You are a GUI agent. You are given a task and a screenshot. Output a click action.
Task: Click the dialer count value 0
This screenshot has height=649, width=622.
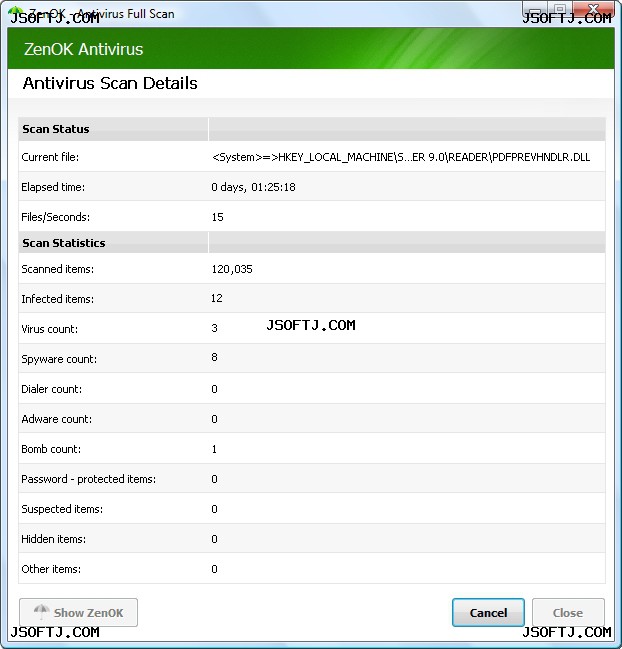[214, 389]
